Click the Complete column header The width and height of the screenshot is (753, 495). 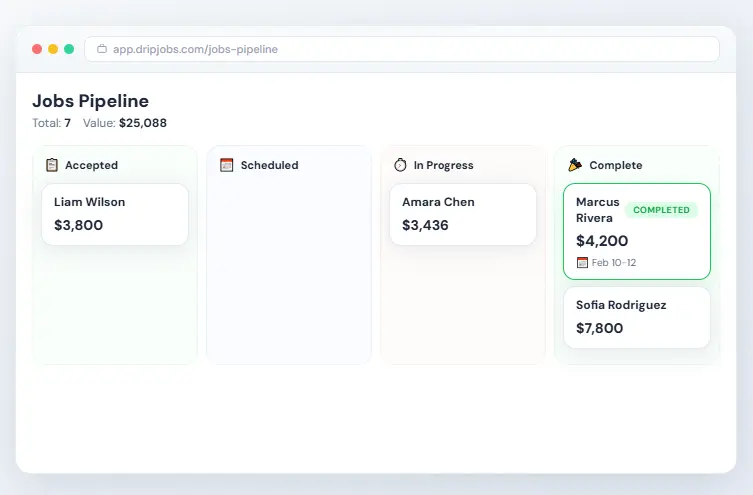click(x=615, y=165)
